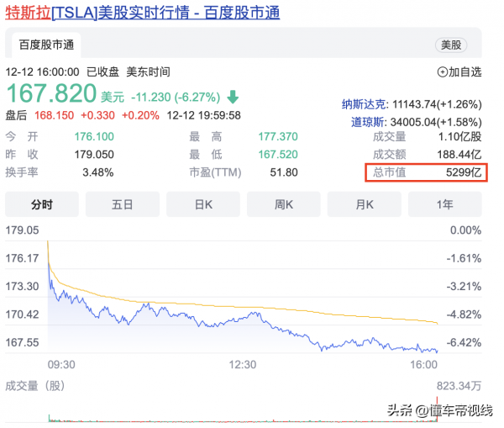504x428 pixels.
Task: Click the 最低 value 167.520
Action: tap(278, 155)
